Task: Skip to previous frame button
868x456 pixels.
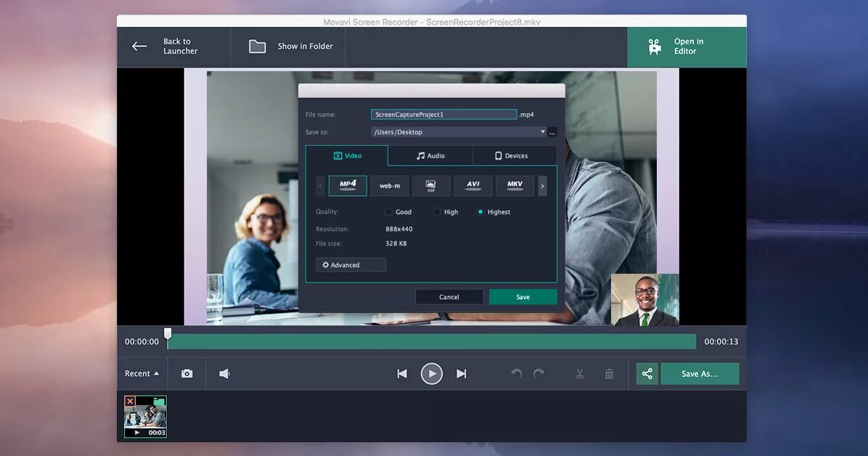Action: coord(403,373)
